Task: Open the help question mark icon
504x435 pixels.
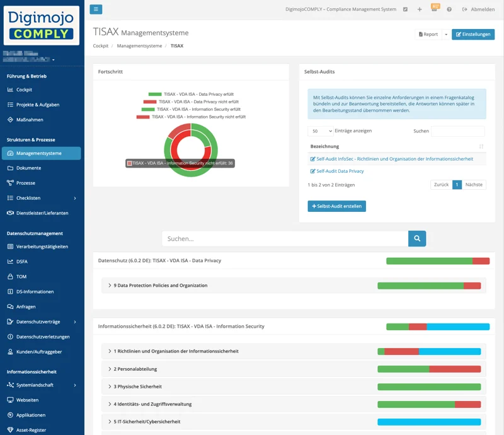Action: coord(449,9)
